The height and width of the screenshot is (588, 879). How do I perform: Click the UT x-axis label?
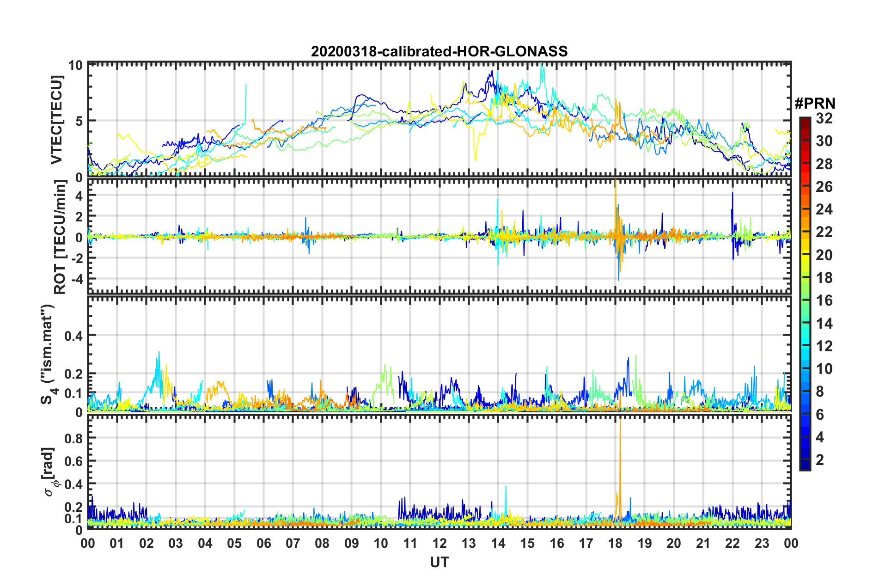click(x=439, y=562)
